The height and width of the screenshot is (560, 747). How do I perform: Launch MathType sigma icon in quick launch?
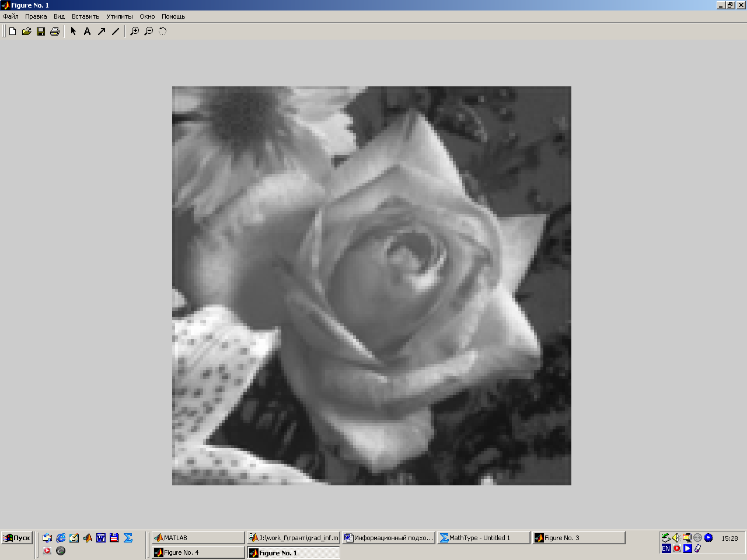pos(128,538)
